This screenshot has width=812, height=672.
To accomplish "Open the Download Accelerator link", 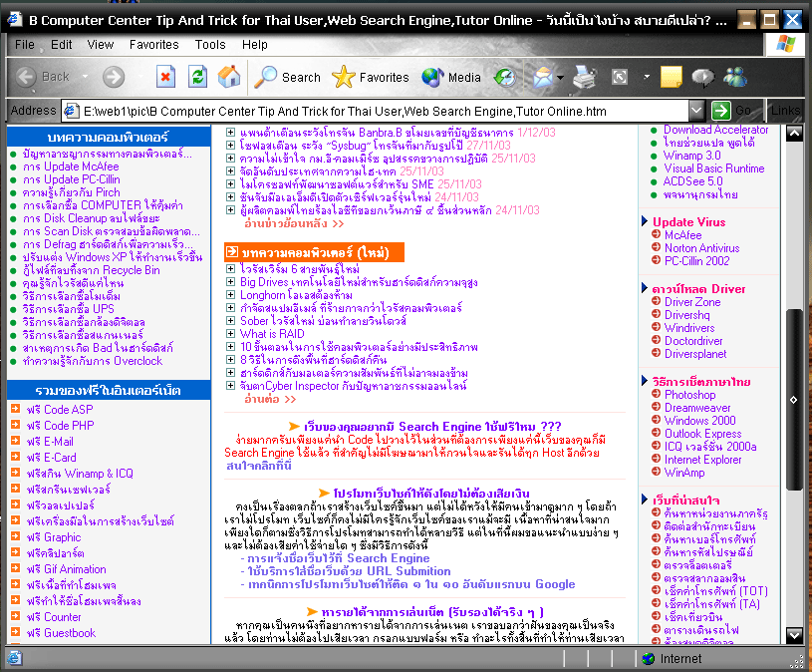I will click(x=715, y=130).
